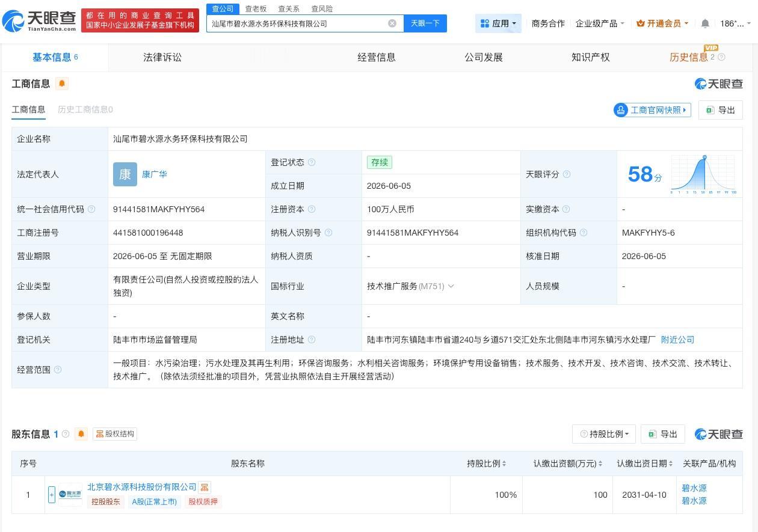
Task: Open the 历史信息 VIP tab
Action: [689, 57]
